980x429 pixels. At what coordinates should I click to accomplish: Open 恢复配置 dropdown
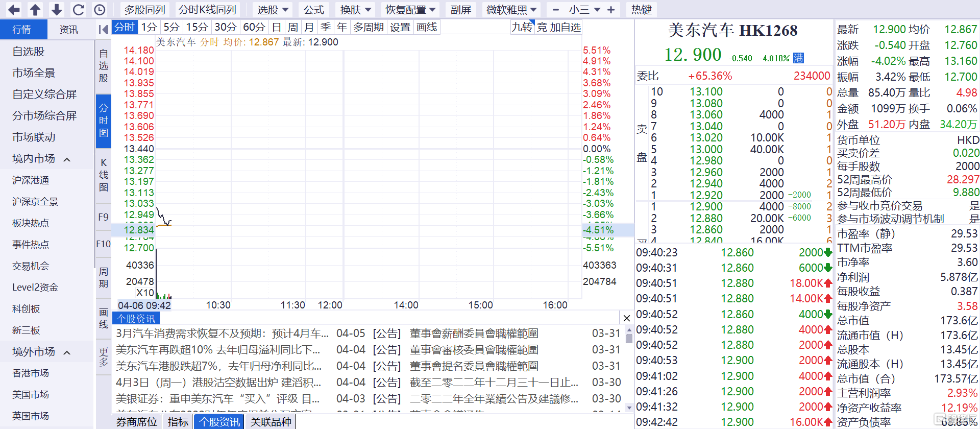click(410, 10)
